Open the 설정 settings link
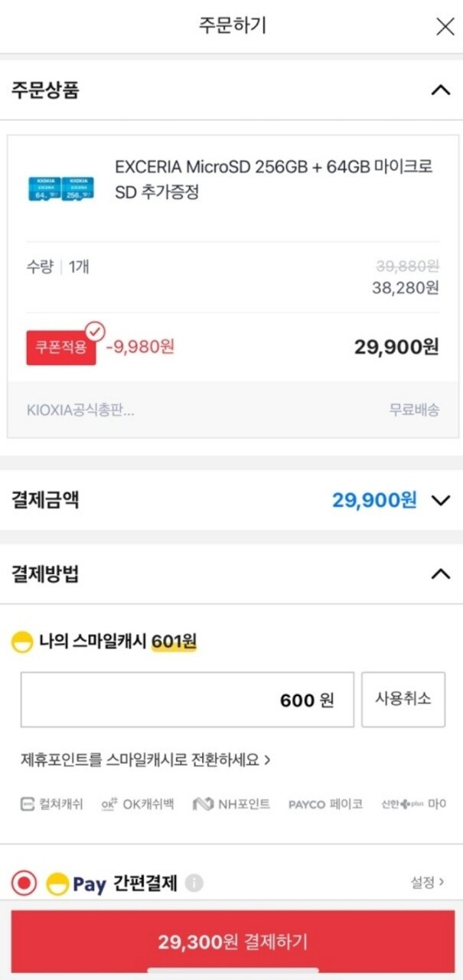The width and height of the screenshot is (463, 980). click(427, 883)
